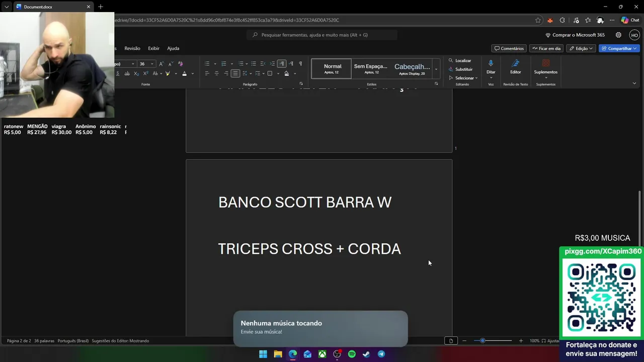The image size is (644, 362).
Task: Open the Revisão tab
Action: [x=132, y=48]
